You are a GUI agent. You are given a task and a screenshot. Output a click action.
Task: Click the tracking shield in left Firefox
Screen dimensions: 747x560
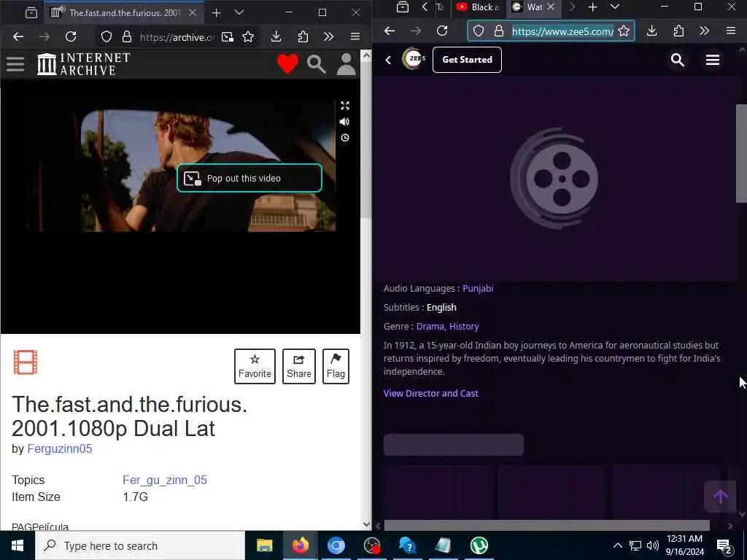[x=107, y=36]
